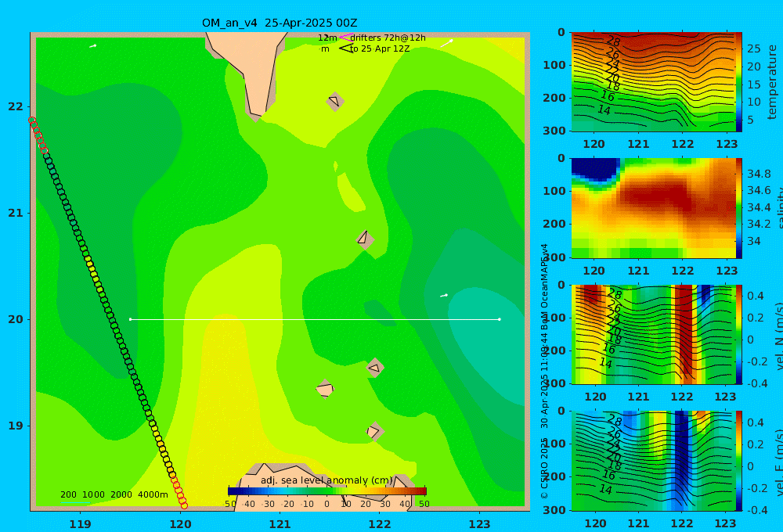Click the 28 contour label in the temperature panel
The image size is (783, 532).
point(613,41)
